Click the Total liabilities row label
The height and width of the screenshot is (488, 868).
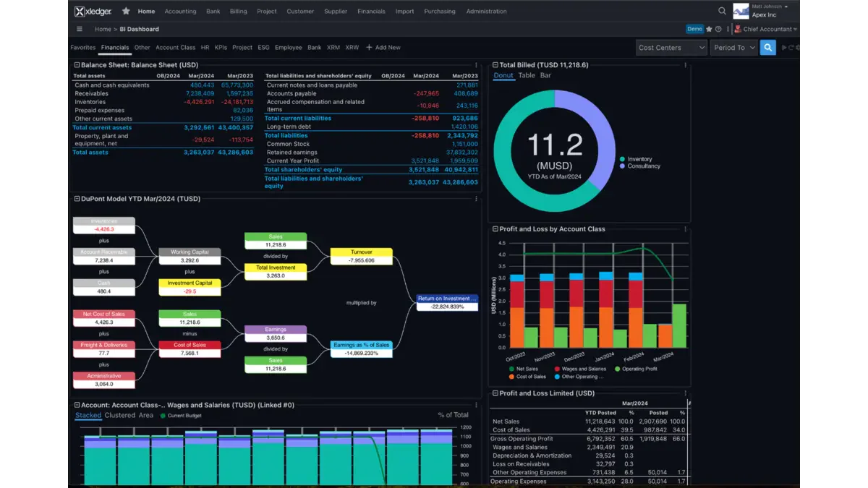286,136
